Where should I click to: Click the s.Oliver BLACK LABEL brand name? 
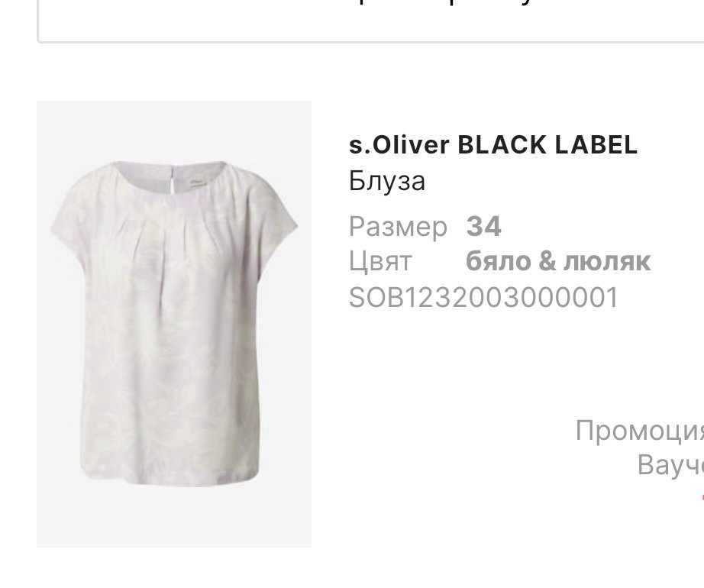coord(493,145)
